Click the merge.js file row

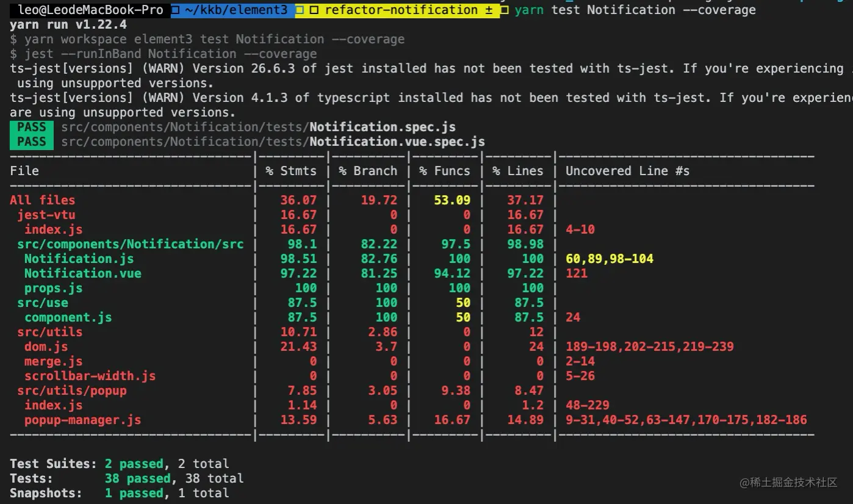(54, 361)
